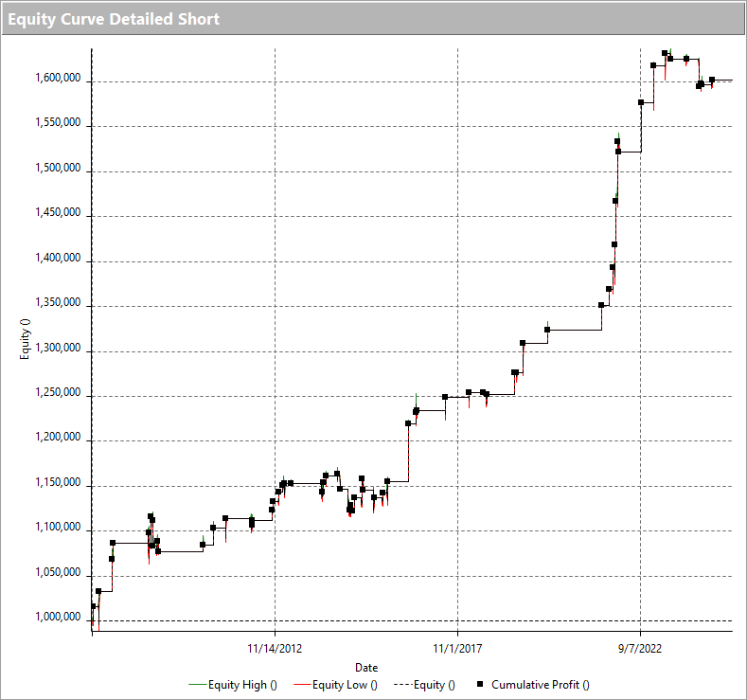
Task: Click the red Equity Low legend line
Action: click(303, 685)
